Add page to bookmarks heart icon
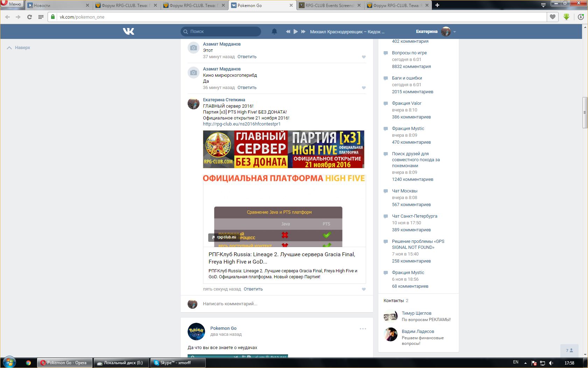Viewport: 588px width, 368px height. tap(553, 17)
